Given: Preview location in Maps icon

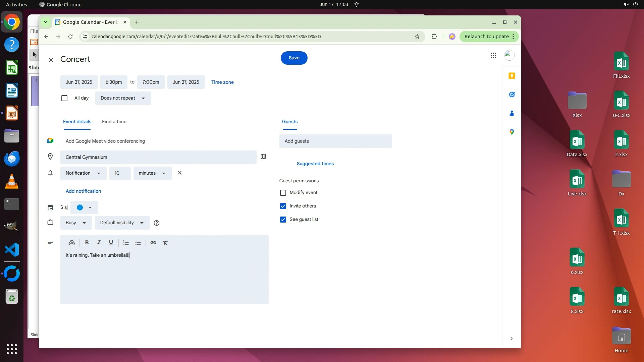Looking at the screenshot, I should click(x=263, y=157).
